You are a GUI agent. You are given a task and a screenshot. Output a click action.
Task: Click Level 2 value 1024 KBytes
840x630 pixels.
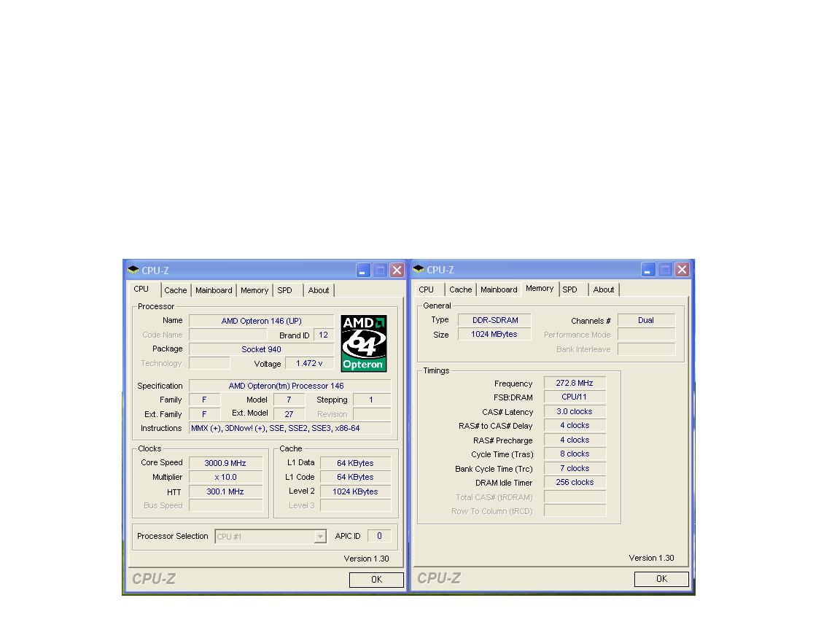tap(356, 491)
